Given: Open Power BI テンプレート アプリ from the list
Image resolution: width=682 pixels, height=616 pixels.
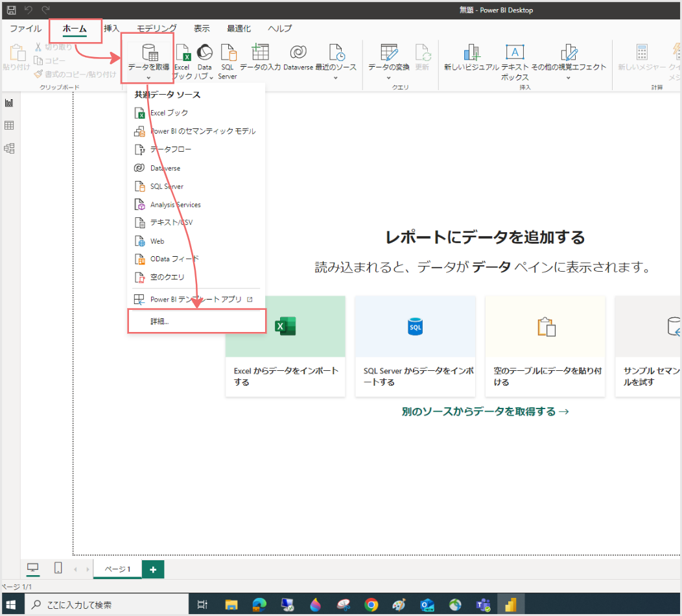Looking at the screenshot, I should click(x=196, y=300).
